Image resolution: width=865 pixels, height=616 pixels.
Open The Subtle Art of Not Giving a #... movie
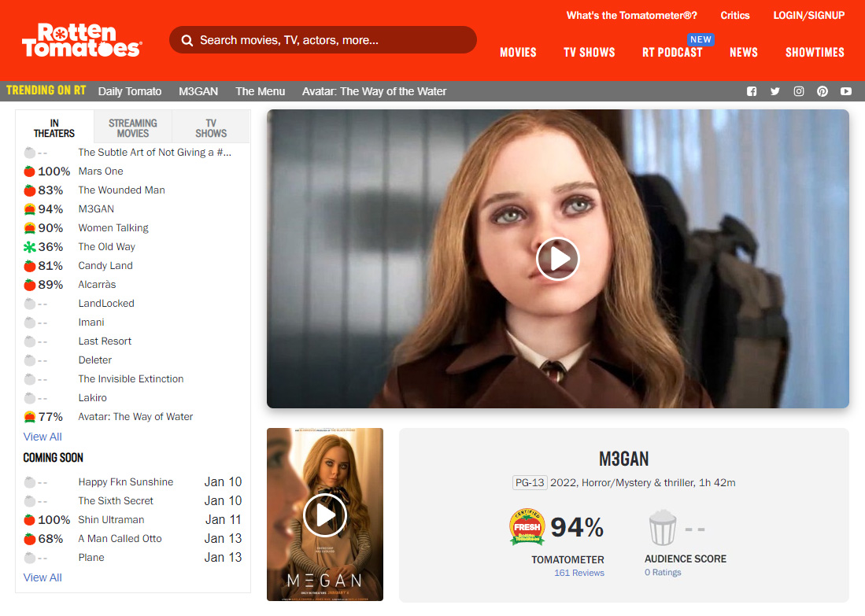pos(154,153)
